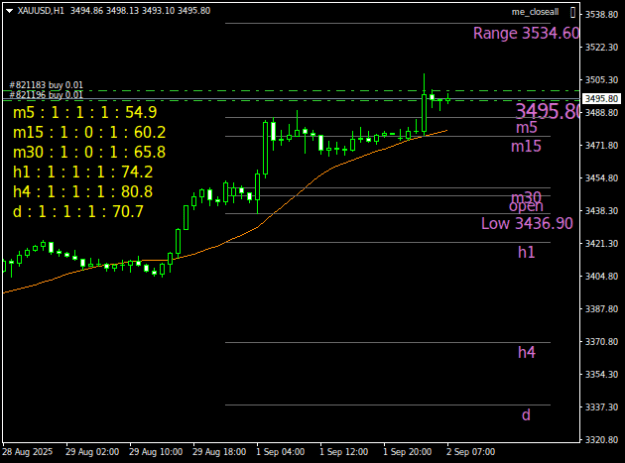The width and height of the screenshot is (625, 463).
Task: Click the '29 Aug 10:00' time axis label
Action: 156,452
